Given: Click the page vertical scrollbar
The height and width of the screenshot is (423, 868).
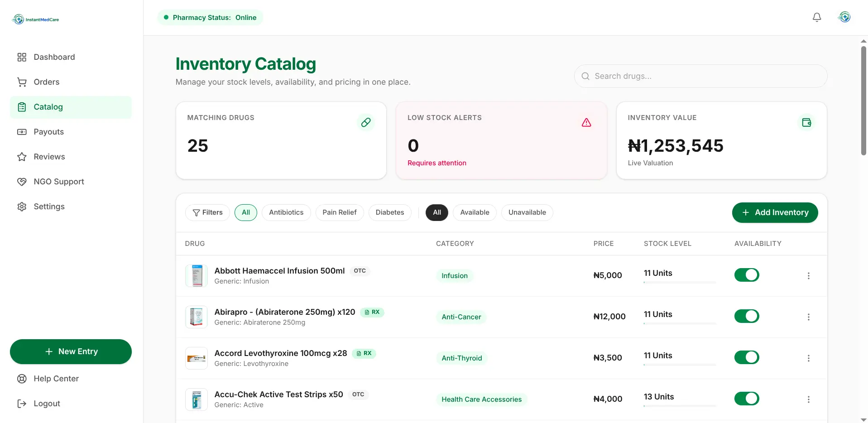Looking at the screenshot, I should (x=863, y=101).
